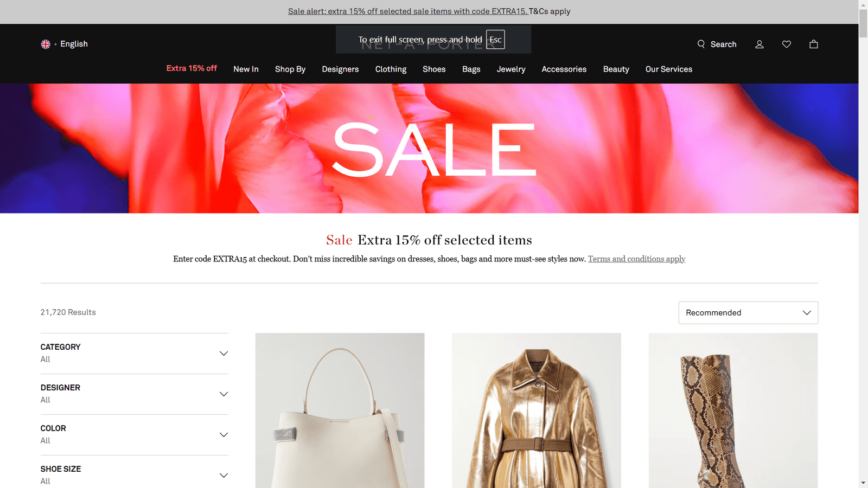Open the Jewelry menu
This screenshot has width=868, height=488.
pyautogui.click(x=511, y=69)
